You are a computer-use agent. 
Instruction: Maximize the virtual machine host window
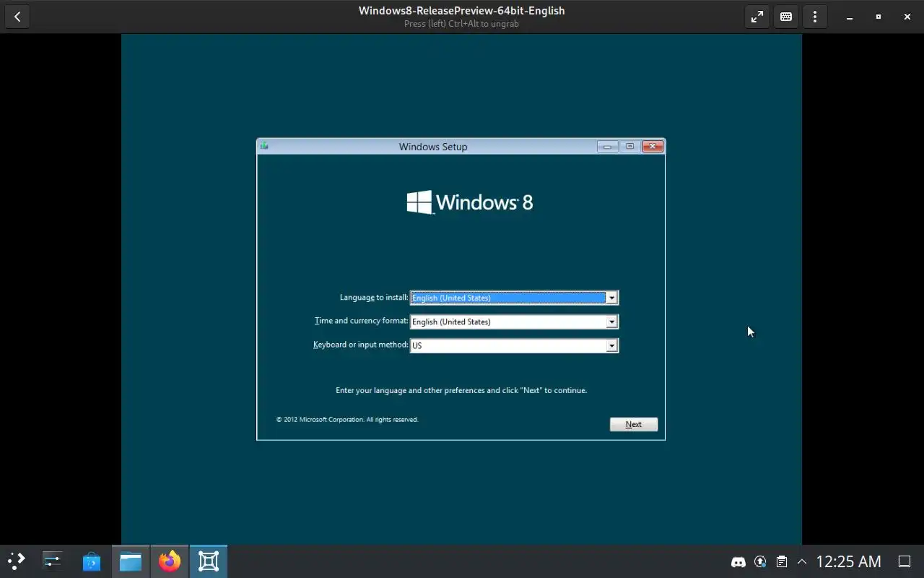[879, 17]
